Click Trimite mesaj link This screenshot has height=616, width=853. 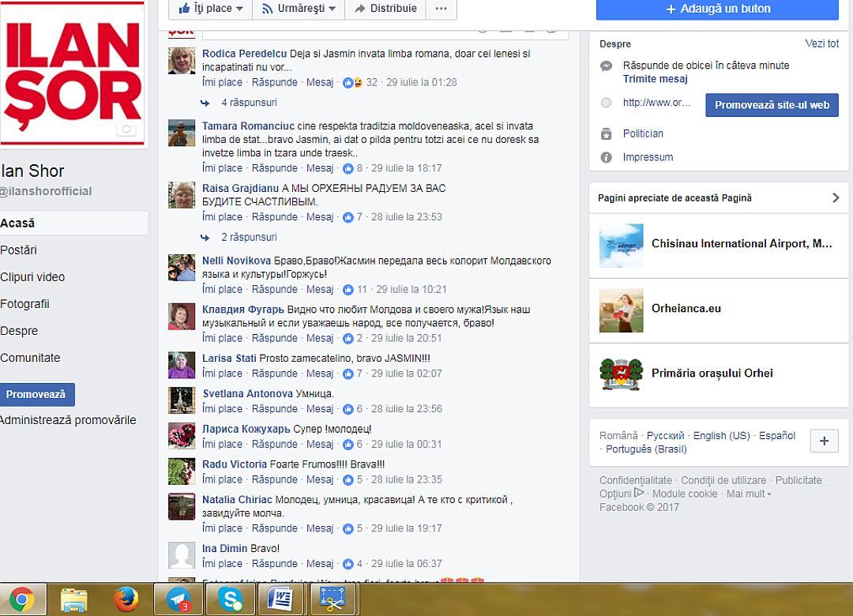point(655,79)
